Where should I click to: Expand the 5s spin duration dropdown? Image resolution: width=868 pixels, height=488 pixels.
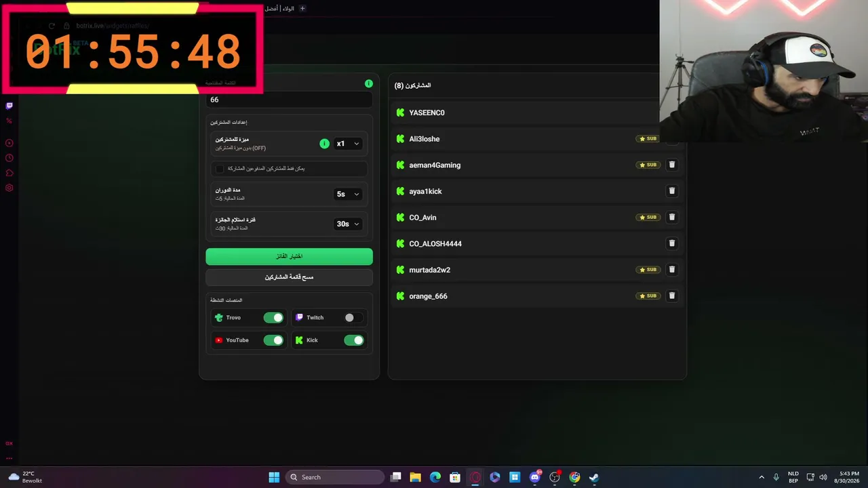pyautogui.click(x=348, y=194)
